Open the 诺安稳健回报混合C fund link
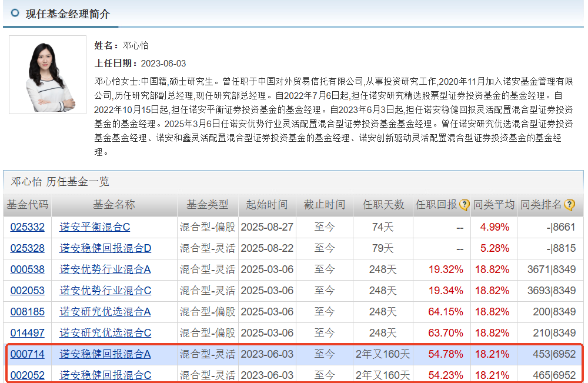Screen dimensions: 588x383 105,375
